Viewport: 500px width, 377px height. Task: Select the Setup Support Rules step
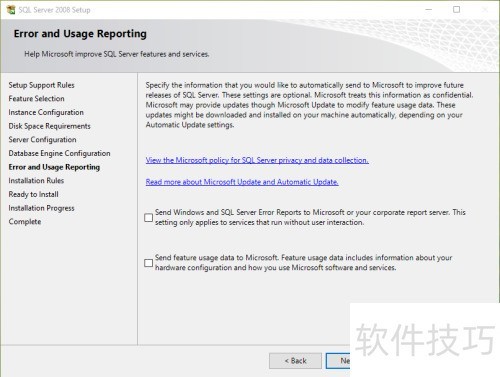41,85
